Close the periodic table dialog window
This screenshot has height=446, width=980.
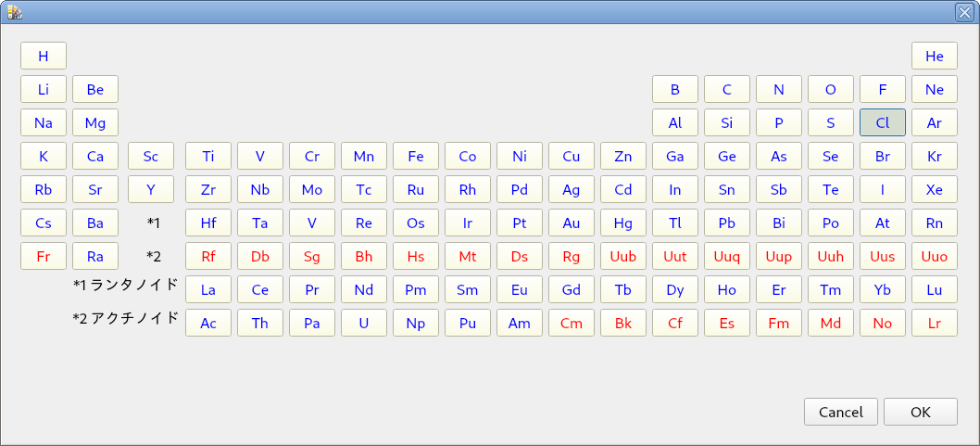click(964, 11)
